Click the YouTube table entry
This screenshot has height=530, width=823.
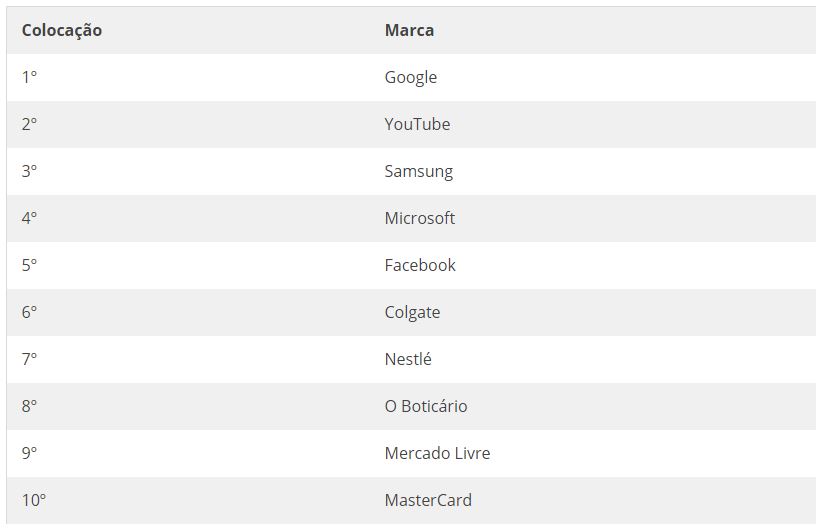coord(417,124)
